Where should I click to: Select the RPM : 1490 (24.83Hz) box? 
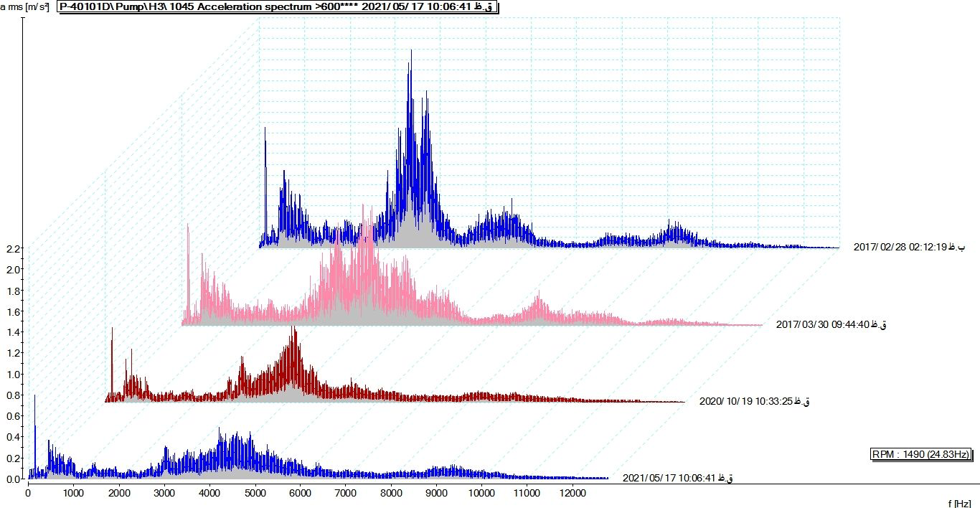921,454
